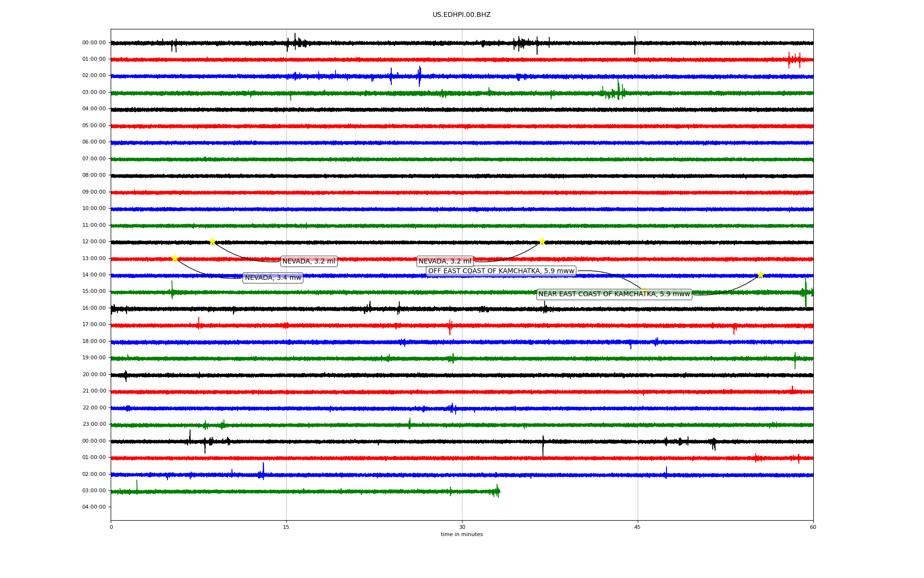Image resolution: width=924 pixels, height=578 pixels.
Task: Click the US.EDHPI.00.BHZ plot title
Action: point(462,14)
